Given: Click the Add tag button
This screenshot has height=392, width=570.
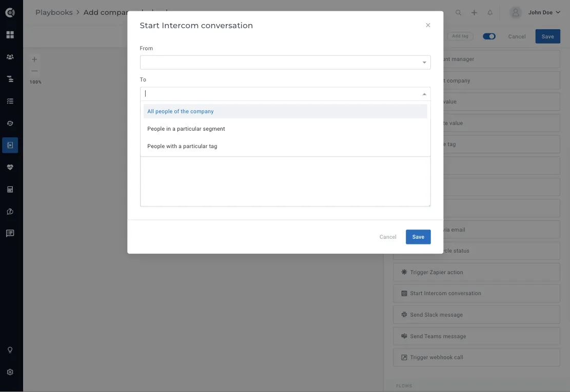Looking at the screenshot, I should coord(460,36).
